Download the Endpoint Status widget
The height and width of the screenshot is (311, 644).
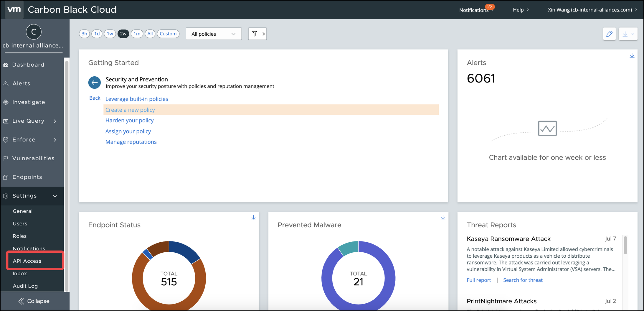pyautogui.click(x=253, y=218)
